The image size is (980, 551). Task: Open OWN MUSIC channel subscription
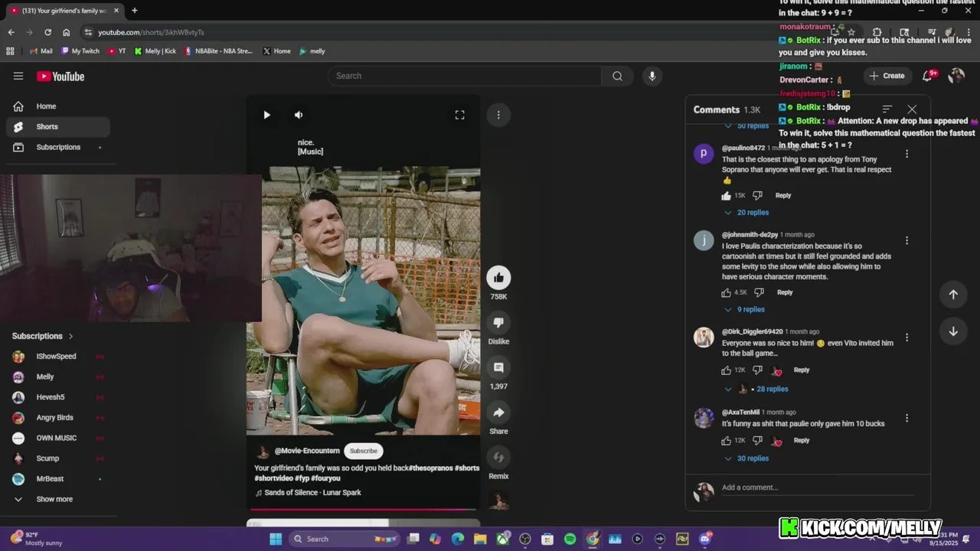58,438
